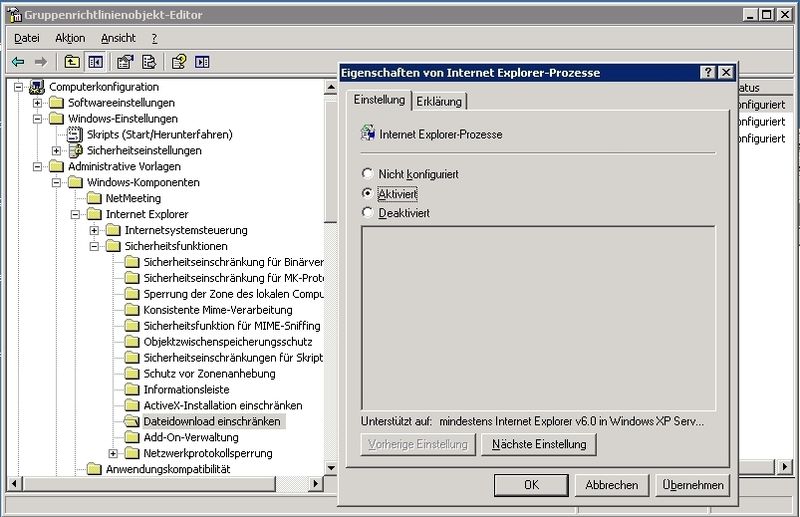Click the Abbrechen button

click(x=612, y=485)
